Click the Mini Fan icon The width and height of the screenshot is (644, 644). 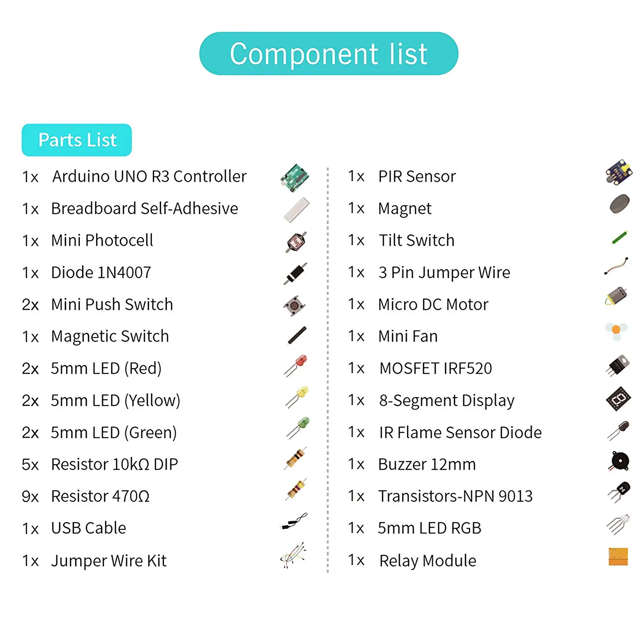click(x=616, y=331)
